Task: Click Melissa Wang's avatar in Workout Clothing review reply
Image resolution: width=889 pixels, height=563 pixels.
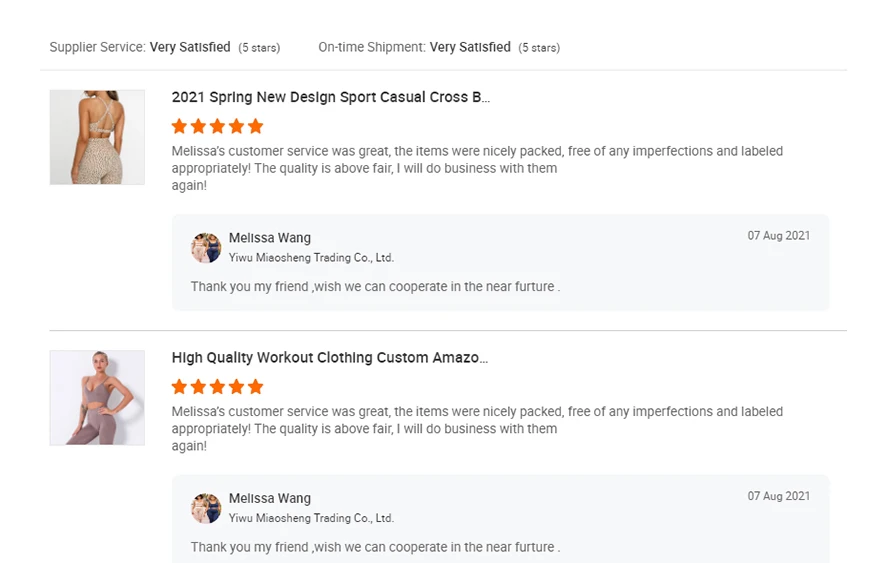Action: coord(206,508)
